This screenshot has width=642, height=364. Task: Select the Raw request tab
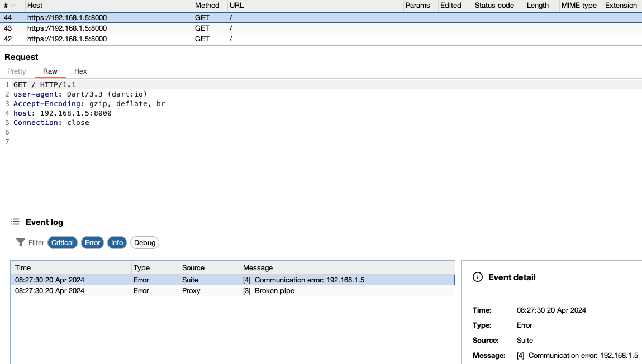pos(50,71)
